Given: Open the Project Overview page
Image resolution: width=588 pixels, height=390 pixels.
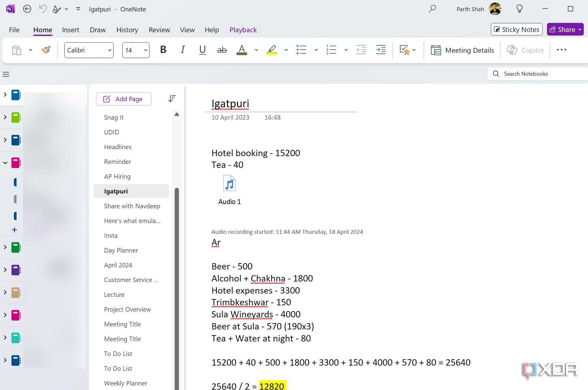Looking at the screenshot, I should (131, 309).
